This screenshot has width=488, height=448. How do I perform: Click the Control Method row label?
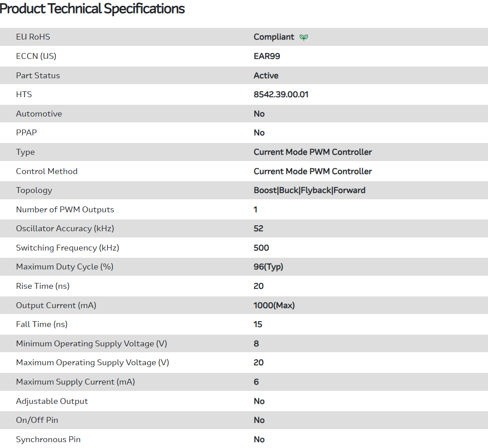46,171
